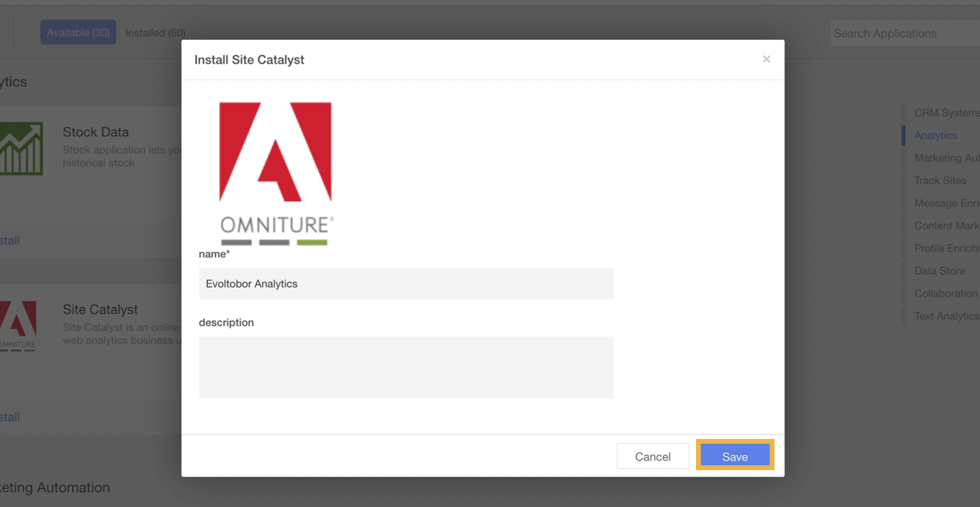Select Data Store category in sidebar
Screen dimensions: 980x507
(x=939, y=270)
